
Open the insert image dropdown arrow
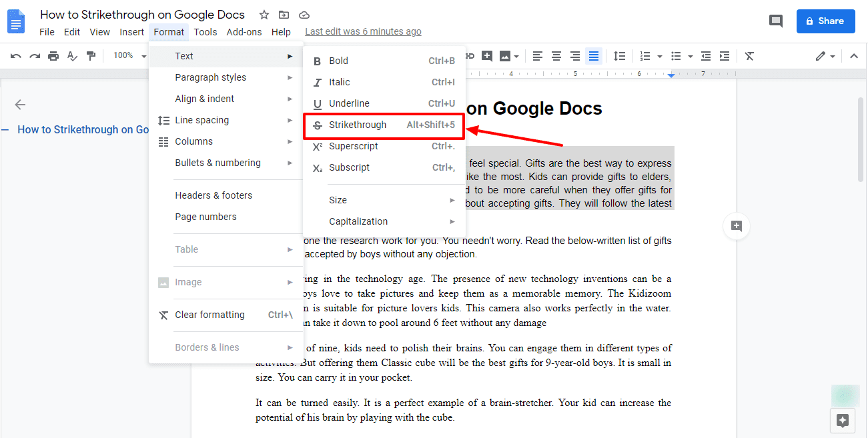click(x=516, y=56)
